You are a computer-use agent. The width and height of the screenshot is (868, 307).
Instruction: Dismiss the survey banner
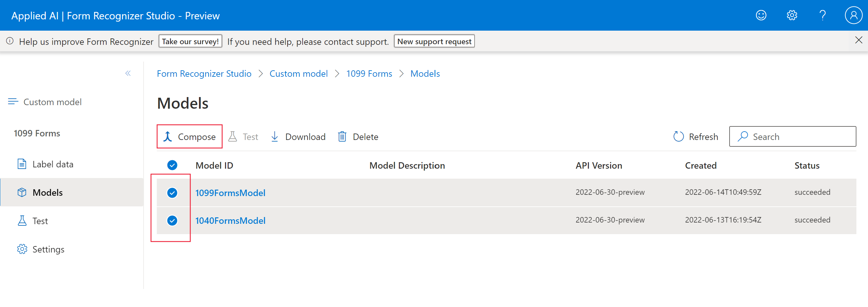click(859, 40)
